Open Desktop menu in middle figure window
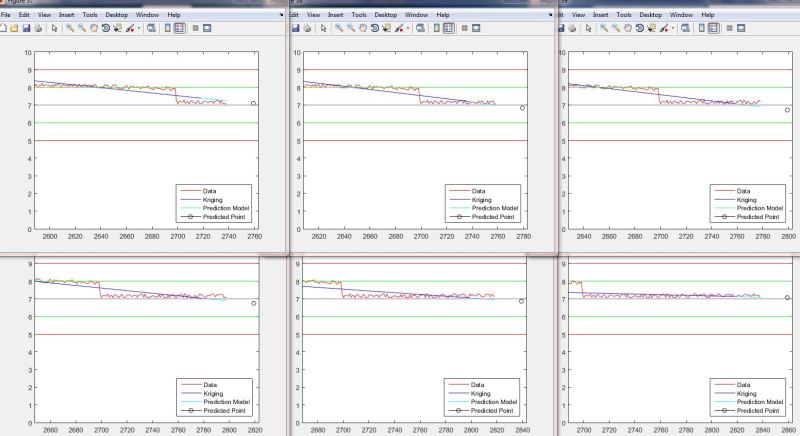The height and width of the screenshot is (436, 800). (x=385, y=15)
